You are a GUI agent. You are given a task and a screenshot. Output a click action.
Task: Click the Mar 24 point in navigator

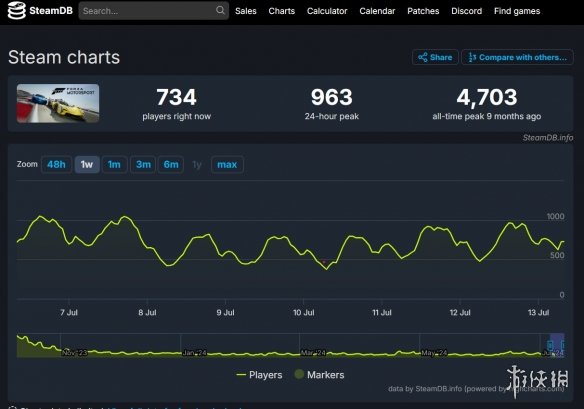pyautogui.click(x=313, y=353)
